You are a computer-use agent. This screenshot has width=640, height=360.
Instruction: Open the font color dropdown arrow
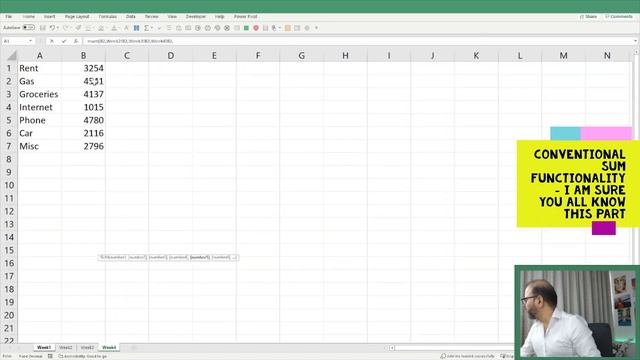[119, 28]
